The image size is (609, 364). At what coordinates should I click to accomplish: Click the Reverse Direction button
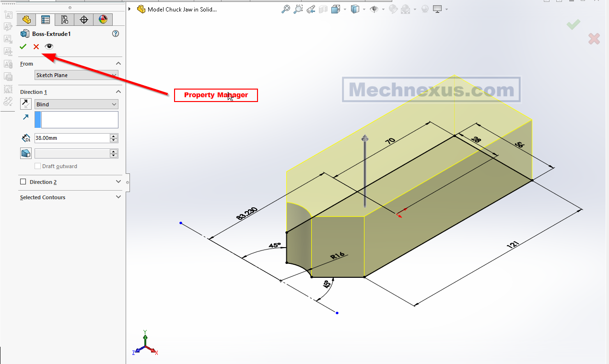[x=25, y=104]
